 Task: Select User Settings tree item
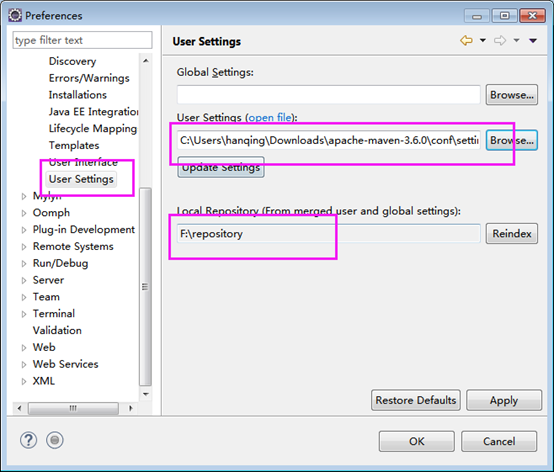81,179
